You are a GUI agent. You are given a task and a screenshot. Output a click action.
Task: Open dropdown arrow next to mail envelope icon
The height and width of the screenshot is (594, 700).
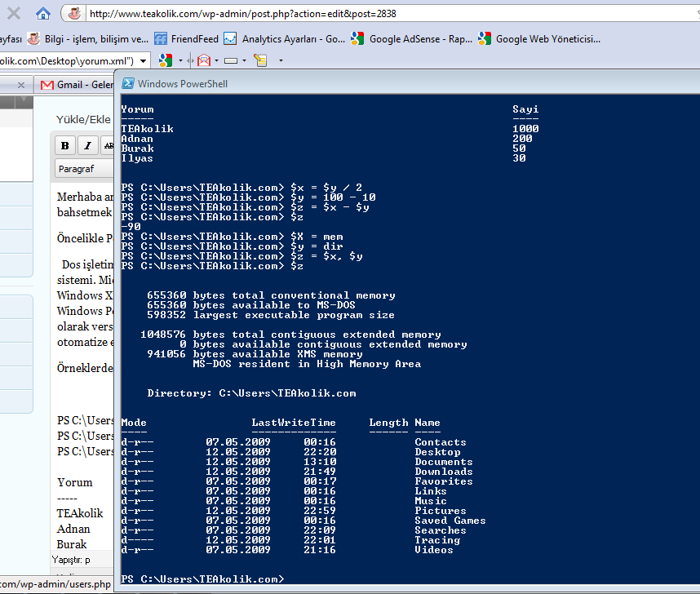tap(216, 60)
